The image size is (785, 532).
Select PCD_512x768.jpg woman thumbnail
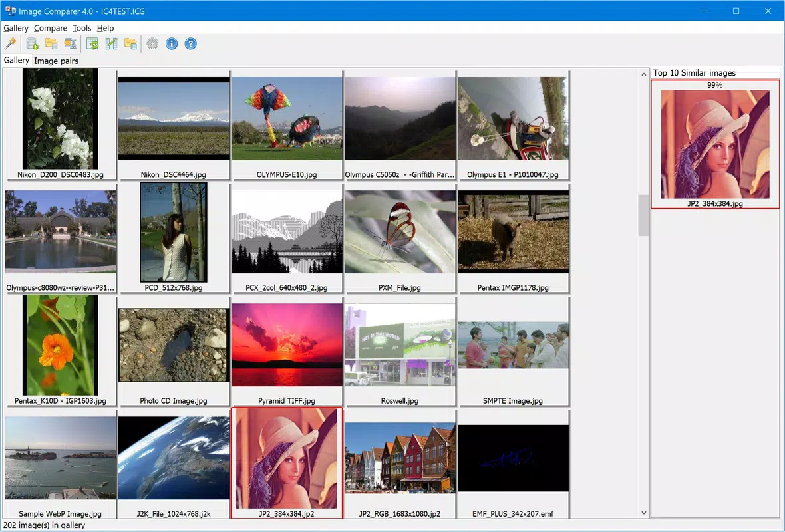tap(174, 231)
